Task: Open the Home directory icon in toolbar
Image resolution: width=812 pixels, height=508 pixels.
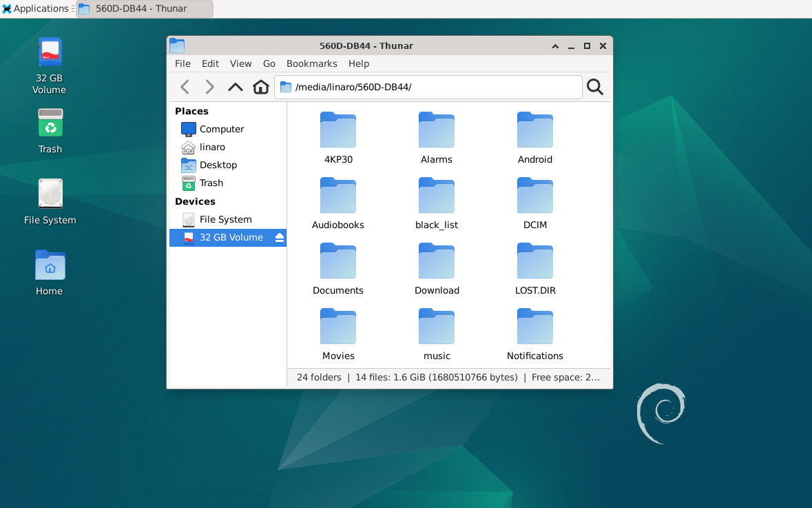Action: pyautogui.click(x=260, y=87)
